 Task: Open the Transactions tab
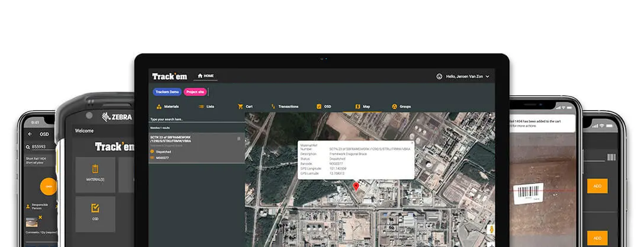tap(285, 107)
